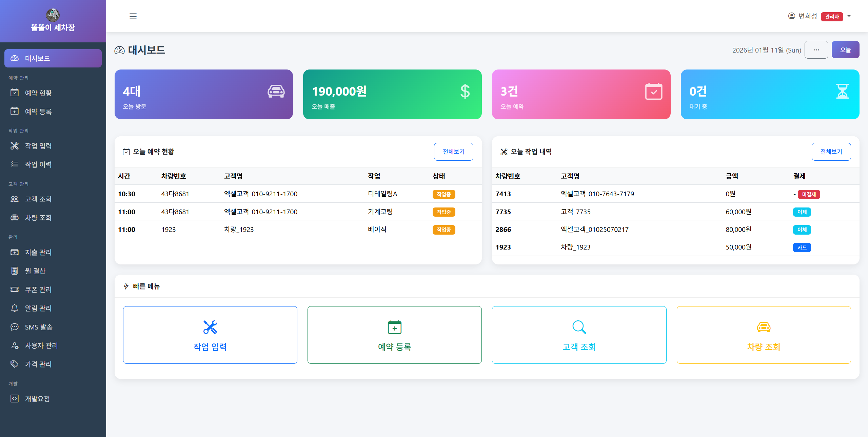The width and height of the screenshot is (868, 437).
Task: Select the 알림 관리 bell icon
Action: (x=15, y=308)
